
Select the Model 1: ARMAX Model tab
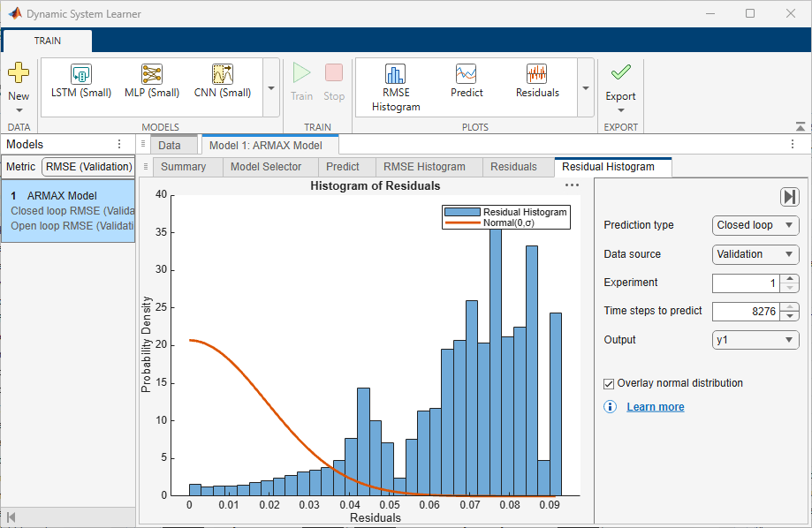click(270, 146)
